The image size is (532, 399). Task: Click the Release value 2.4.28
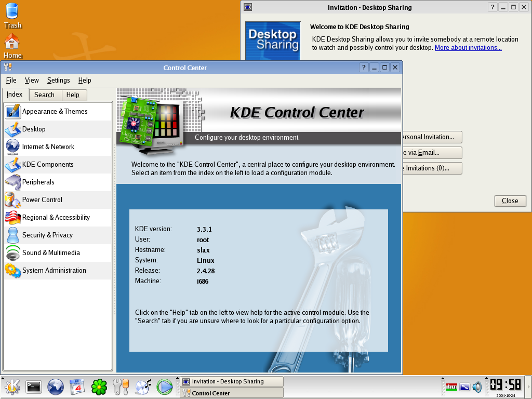206,271
